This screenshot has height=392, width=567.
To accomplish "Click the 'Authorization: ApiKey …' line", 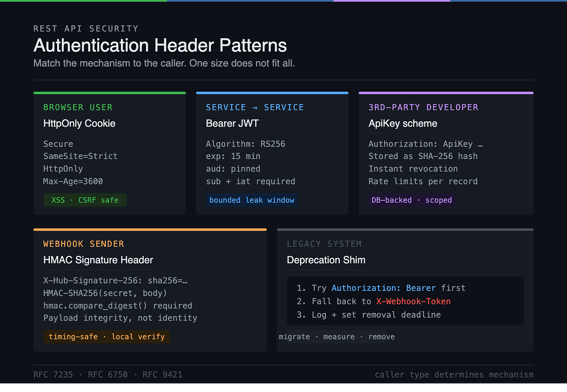I will [x=426, y=144].
